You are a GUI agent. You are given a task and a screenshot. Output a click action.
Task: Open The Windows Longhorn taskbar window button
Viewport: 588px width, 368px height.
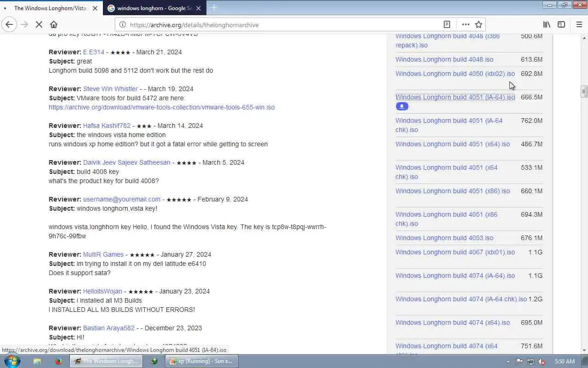(106, 361)
